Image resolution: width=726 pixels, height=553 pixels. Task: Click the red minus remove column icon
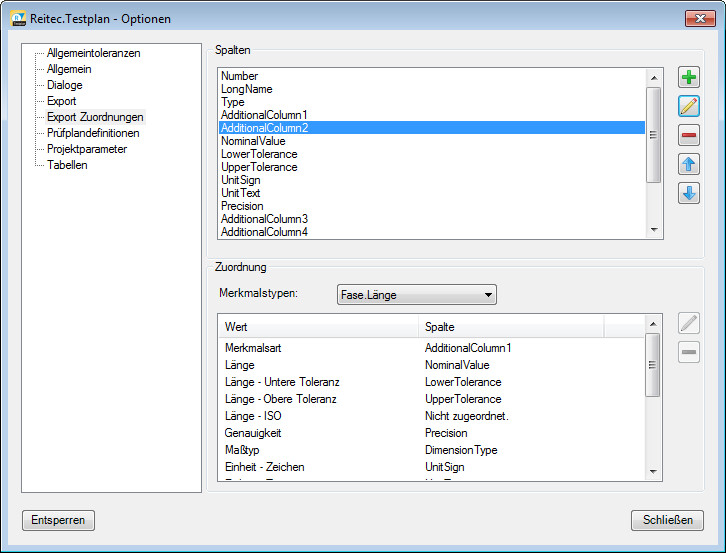point(689,136)
